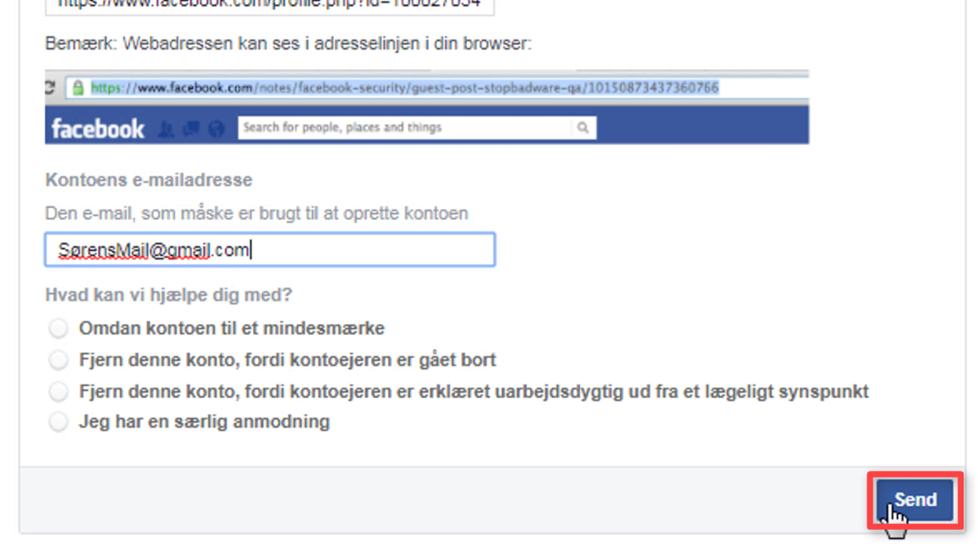The height and width of the screenshot is (551, 980).
Task: Click the 'Hvad kan vi hjælpe dig med?' heading
Action: [169, 295]
